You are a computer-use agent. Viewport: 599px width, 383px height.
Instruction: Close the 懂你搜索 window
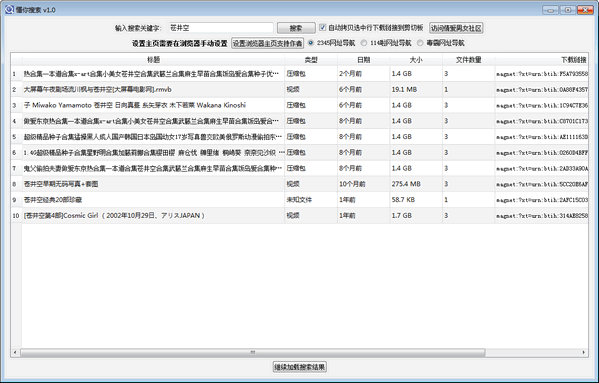585,10
